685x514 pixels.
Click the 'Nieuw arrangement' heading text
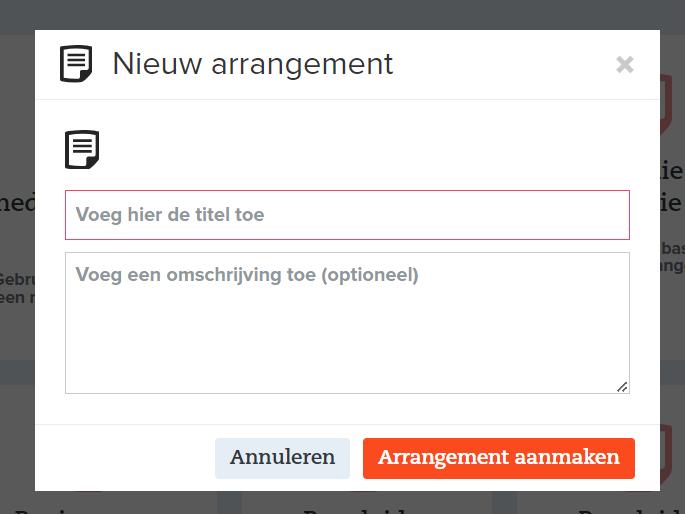click(253, 64)
